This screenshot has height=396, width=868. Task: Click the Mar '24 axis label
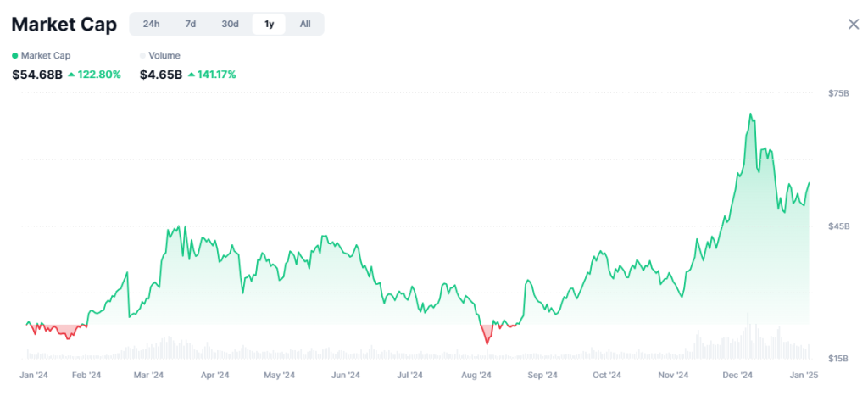click(148, 375)
